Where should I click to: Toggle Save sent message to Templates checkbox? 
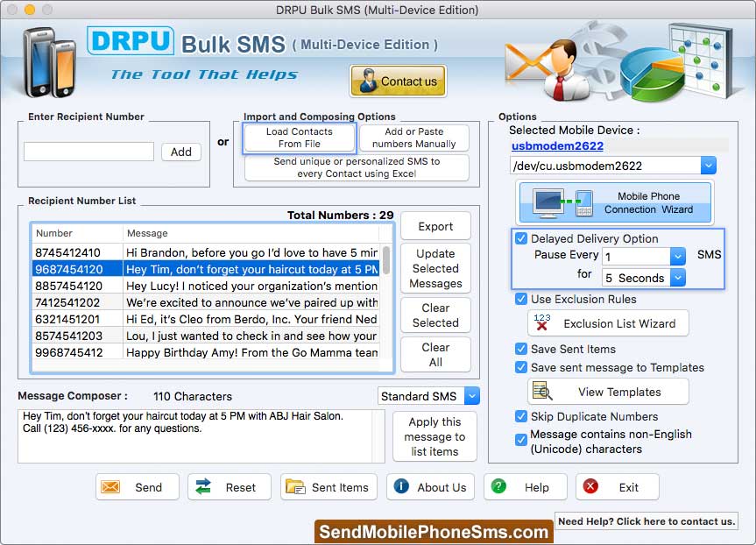coord(521,367)
